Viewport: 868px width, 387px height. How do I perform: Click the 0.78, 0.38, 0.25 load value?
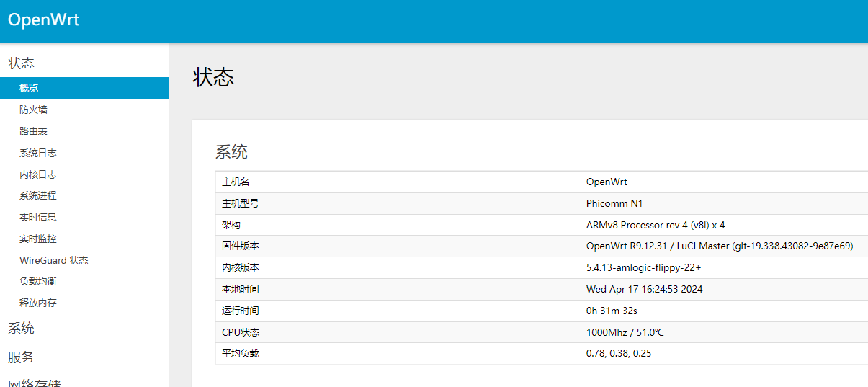(x=619, y=353)
